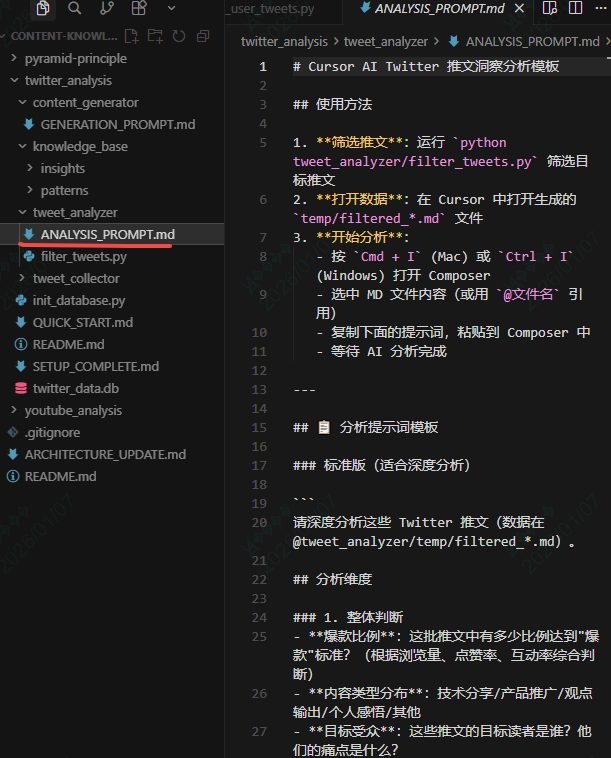
Task: Click 'Cmd + I' inline code on line 8
Action: coord(388,257)
